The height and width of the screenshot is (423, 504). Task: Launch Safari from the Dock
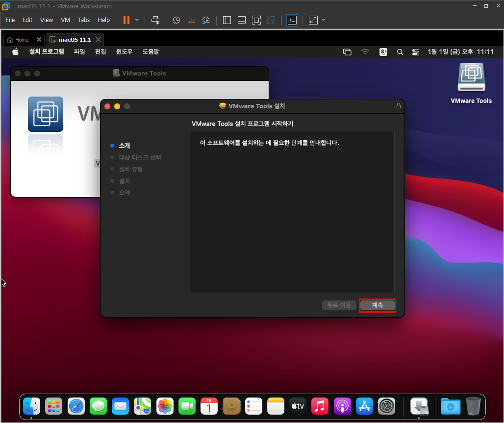tap(76, 406)
